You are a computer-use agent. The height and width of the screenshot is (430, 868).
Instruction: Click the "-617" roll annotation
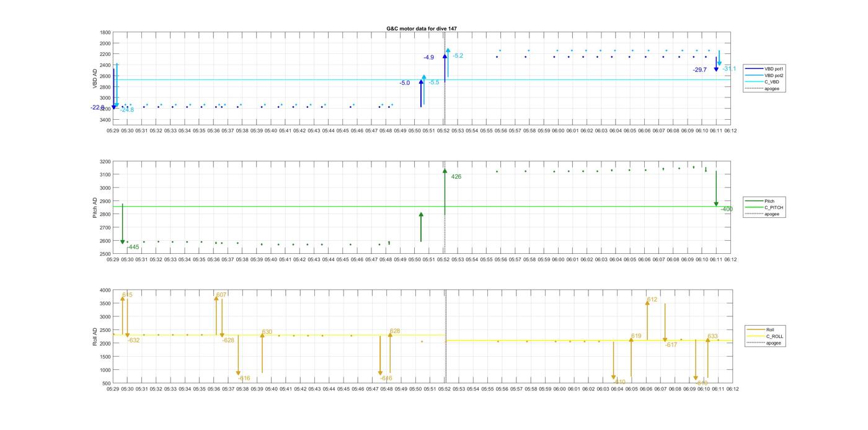671,345
